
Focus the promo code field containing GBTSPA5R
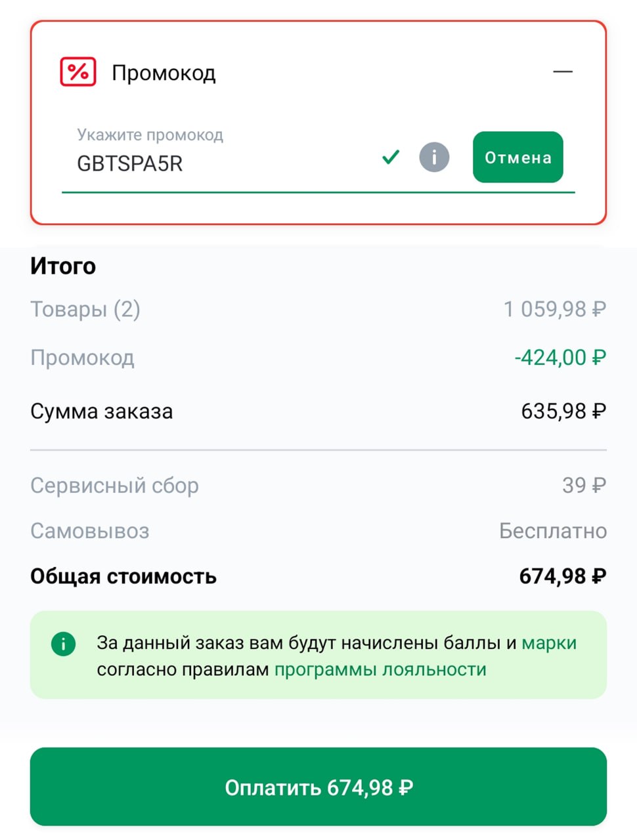pyautogui.click(x=217, y=163)
